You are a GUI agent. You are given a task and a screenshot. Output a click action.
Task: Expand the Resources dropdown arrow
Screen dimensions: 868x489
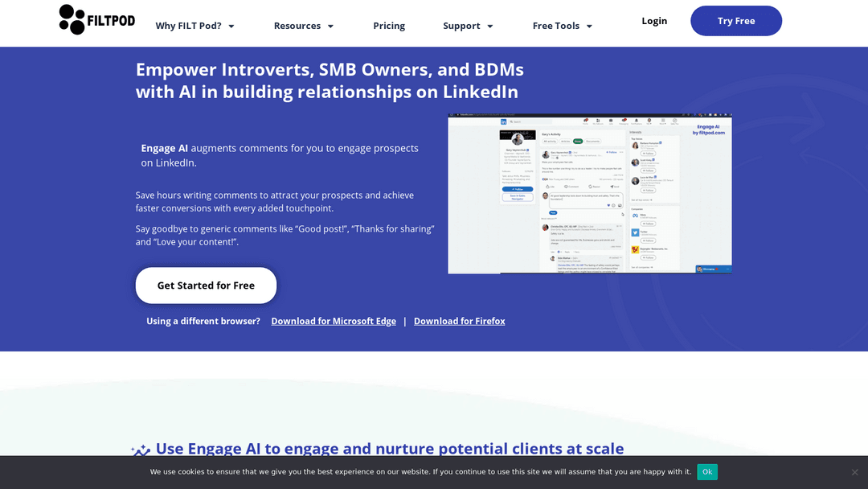pyautogui.click(x=330, y=27)
